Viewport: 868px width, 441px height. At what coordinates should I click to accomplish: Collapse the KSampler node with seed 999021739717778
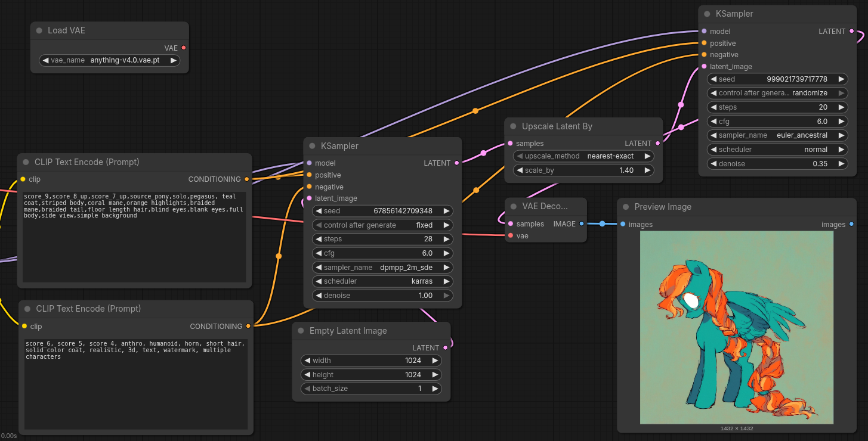click(x=707, y=14)
